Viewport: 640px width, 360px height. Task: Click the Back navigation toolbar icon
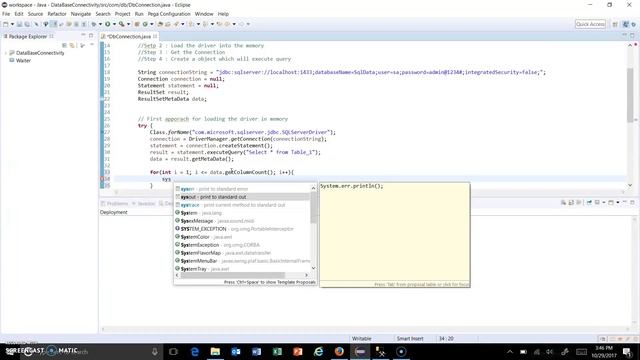(227, 24)
